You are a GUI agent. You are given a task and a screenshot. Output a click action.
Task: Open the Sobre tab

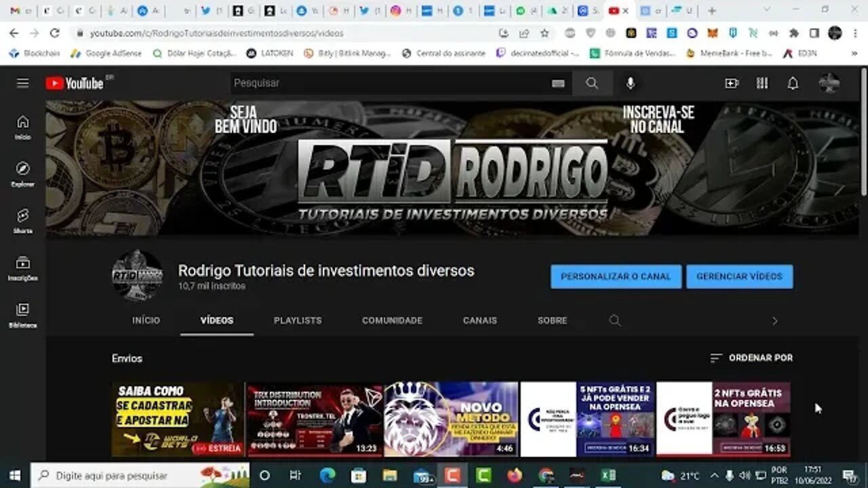pyautogui.click(x=553, y=321)
